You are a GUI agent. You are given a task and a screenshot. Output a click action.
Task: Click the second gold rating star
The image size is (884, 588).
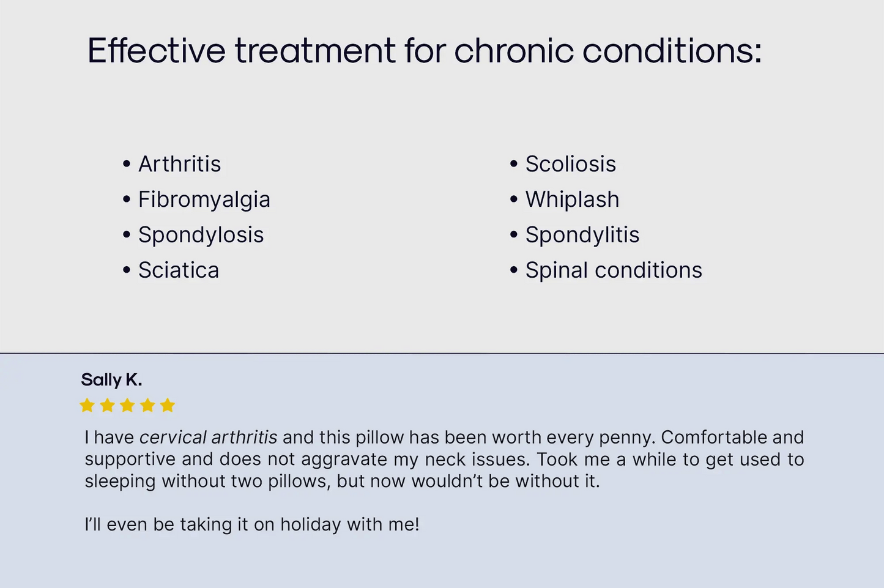click(107, 405)
